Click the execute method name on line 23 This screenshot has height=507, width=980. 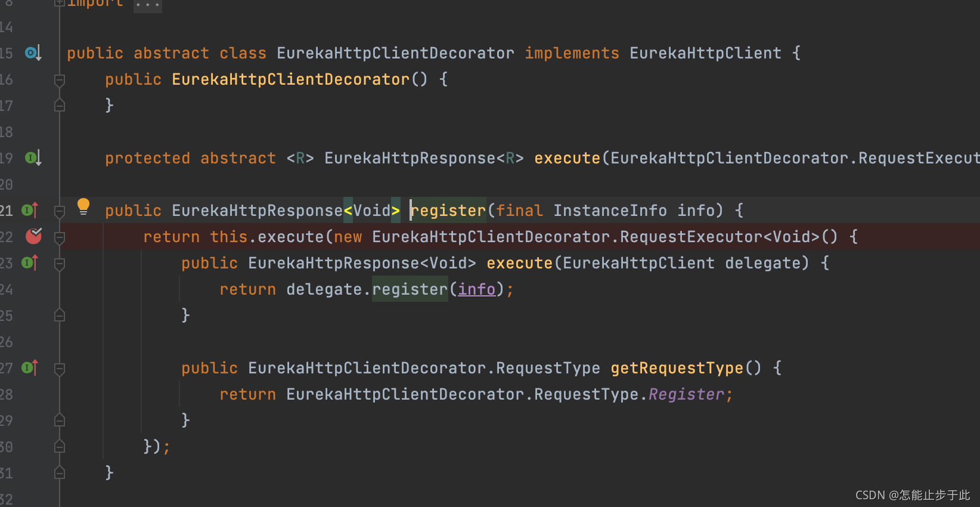click(519, 263)
